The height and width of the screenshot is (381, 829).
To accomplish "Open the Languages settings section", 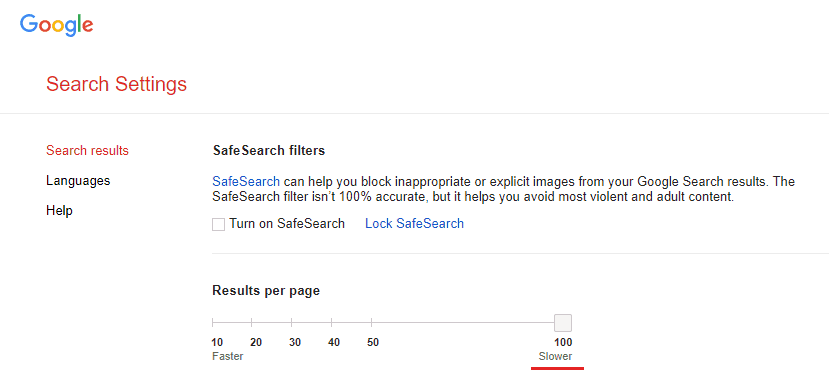I will (78, 181).
